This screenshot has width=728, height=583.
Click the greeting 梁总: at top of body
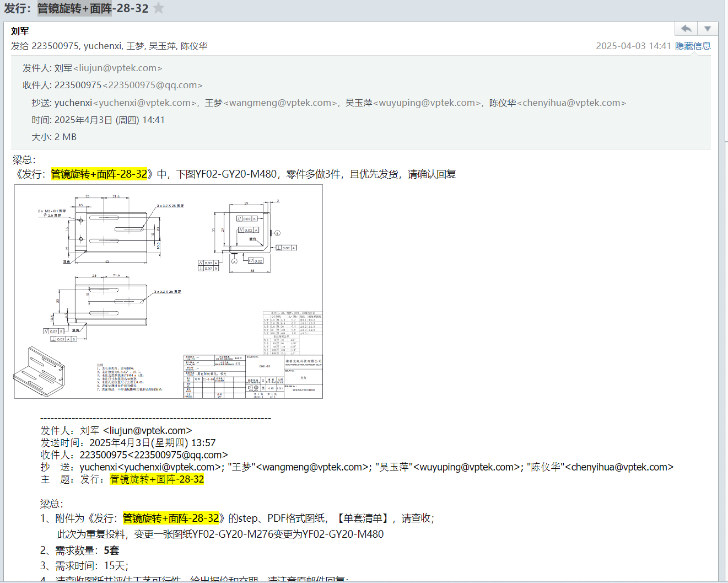24,160
